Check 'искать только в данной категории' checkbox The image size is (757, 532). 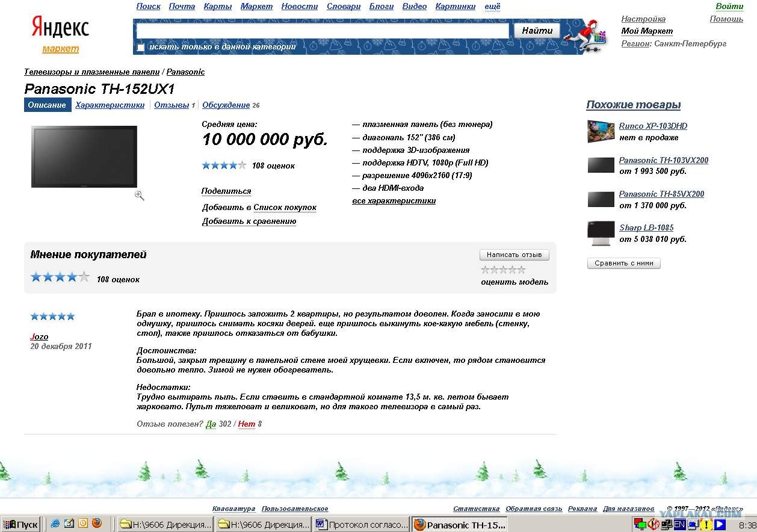[x=141, y=47]
